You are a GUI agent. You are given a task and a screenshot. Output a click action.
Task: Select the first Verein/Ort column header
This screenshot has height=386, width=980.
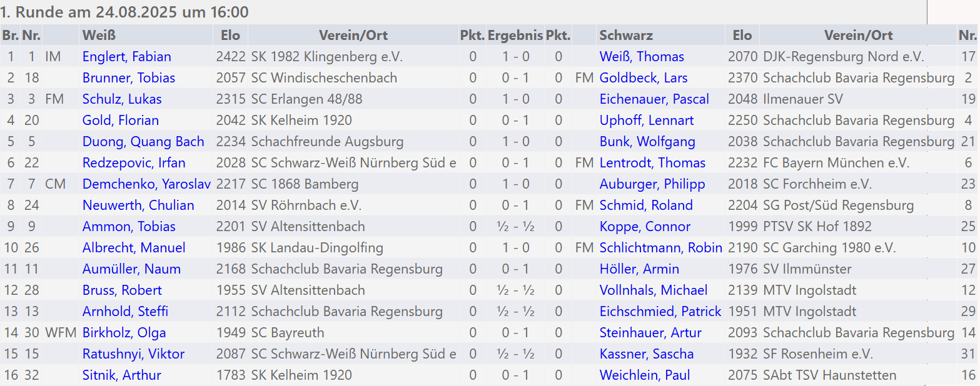[x=353, y=36]
